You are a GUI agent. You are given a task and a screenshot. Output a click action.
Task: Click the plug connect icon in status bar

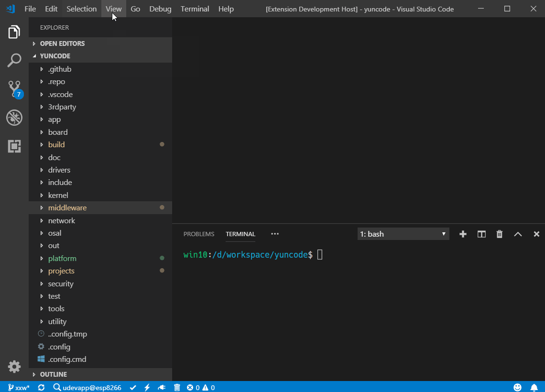click(x=162, y=388)
